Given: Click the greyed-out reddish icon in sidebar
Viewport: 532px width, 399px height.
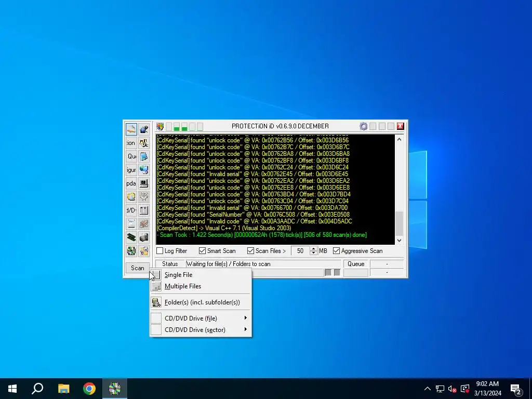Looking at the screenshot, I should click(x=144, y=223).
